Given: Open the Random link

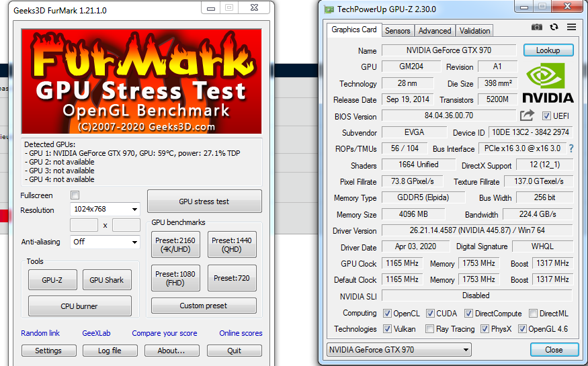Looking at the screenshot, I should click(40, 333).
